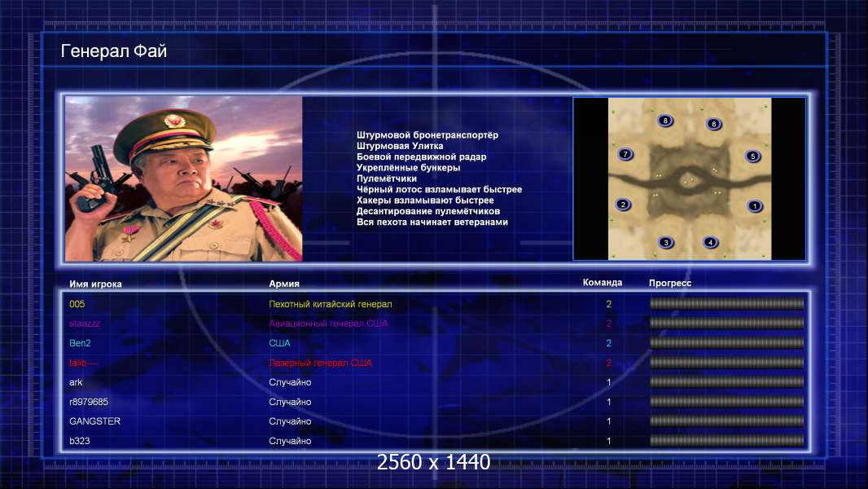868x489 pixels.
Task: Click team number for player staazzz
Action: pos(609,324)
